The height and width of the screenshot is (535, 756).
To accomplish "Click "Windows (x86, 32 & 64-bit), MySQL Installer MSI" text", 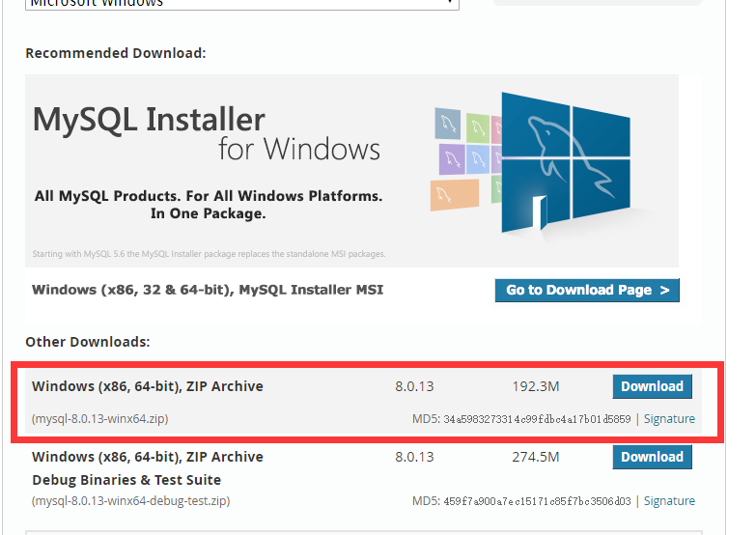I will (x=208, y=290).
